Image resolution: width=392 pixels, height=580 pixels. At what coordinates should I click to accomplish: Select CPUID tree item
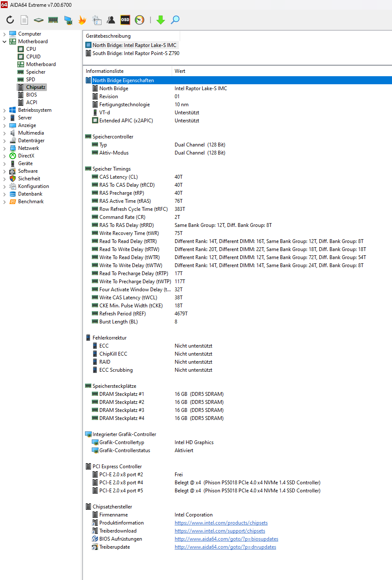pos(33,57)
